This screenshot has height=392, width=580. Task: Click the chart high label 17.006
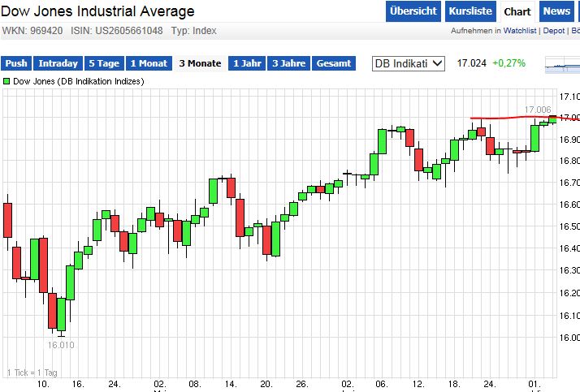click(538, 110)
